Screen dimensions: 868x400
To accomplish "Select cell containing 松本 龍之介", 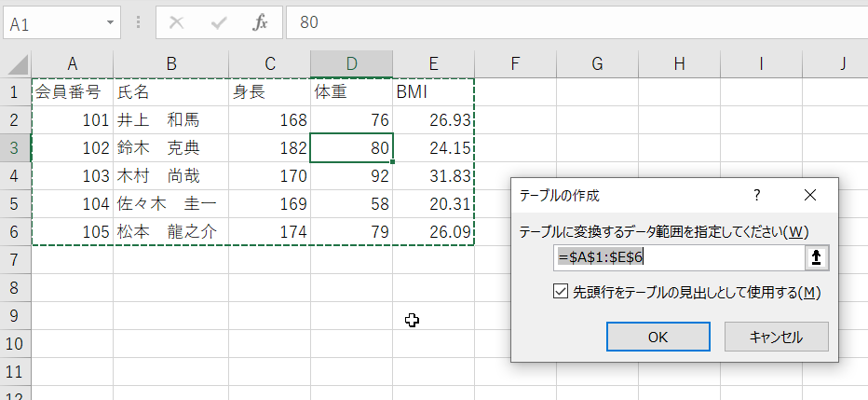I will [171, 231].
